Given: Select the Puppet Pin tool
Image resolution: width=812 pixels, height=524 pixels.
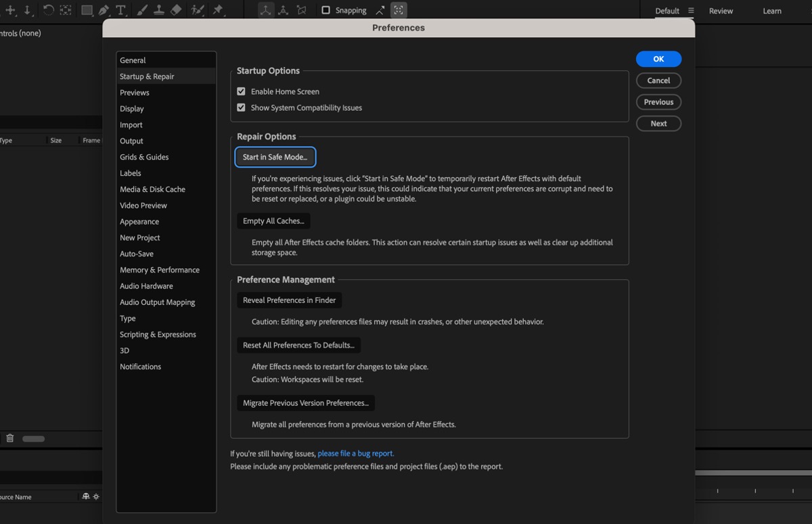Looking at the screenshot, I should coord(218,10).
